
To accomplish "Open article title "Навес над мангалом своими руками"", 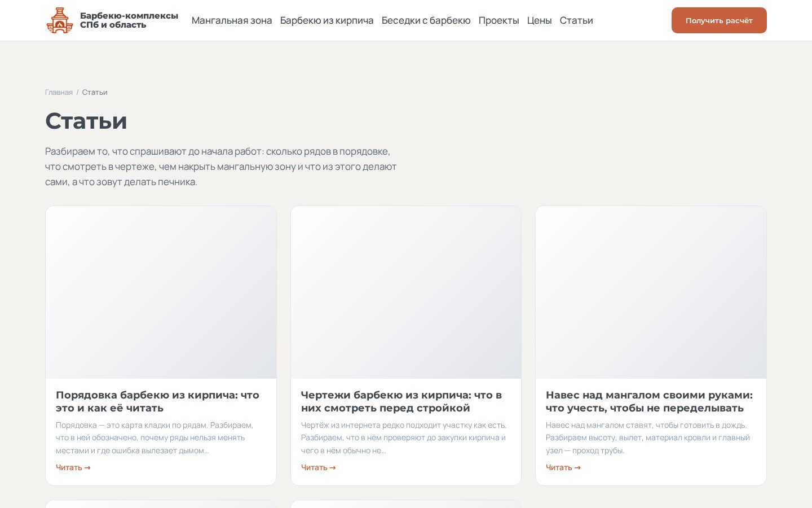I will (x=650, y=401).
